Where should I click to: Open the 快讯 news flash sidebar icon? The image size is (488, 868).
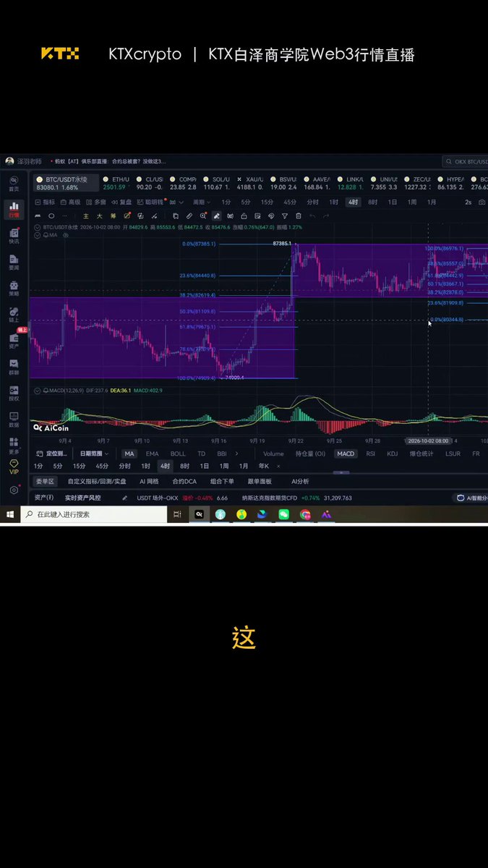click(14, 236)
